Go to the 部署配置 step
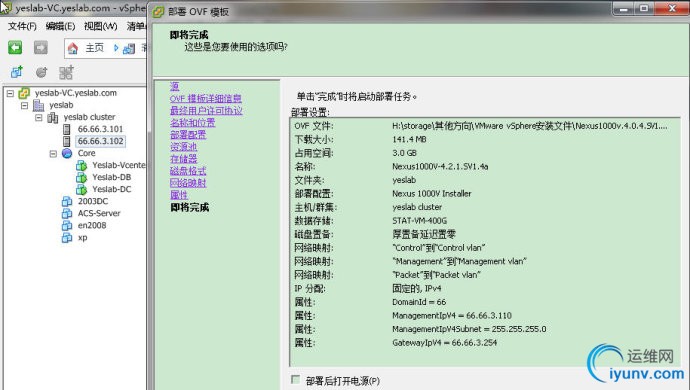 pyautogui.click(x=188, y=135)
